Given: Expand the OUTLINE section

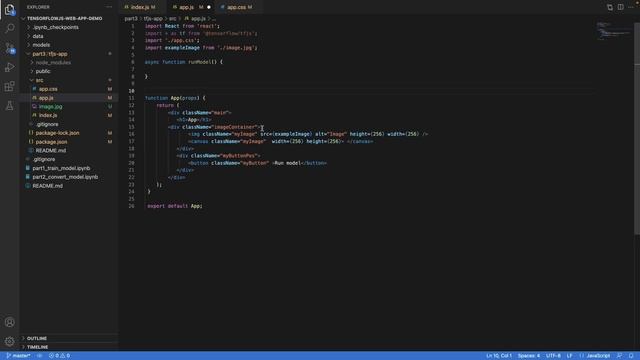Looking at the screenshot, I should 37,338.
